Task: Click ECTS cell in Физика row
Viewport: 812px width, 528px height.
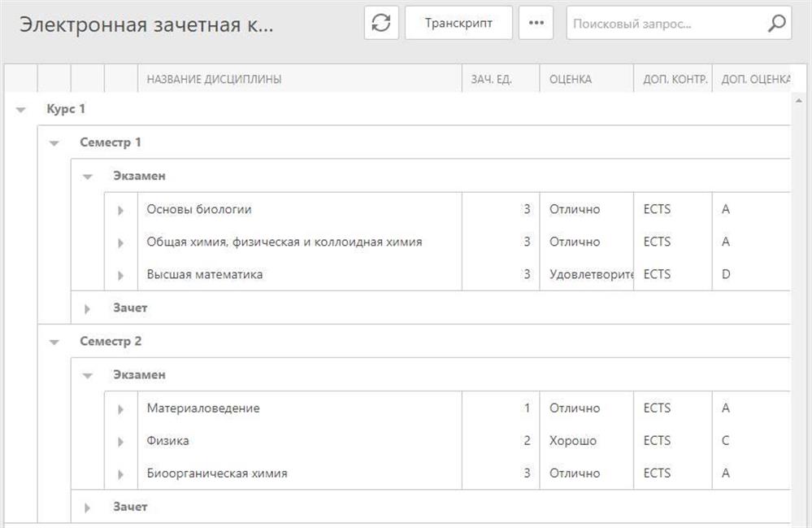Action: pyautogui.click(x=657, y=441)
